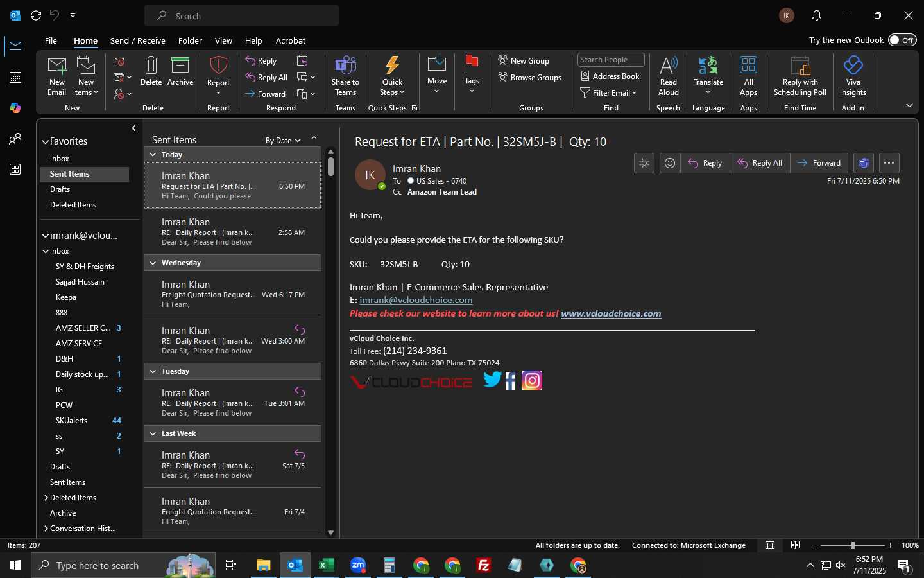Switch background with the sun icon
924x578 pixels.
click(644, 163)
